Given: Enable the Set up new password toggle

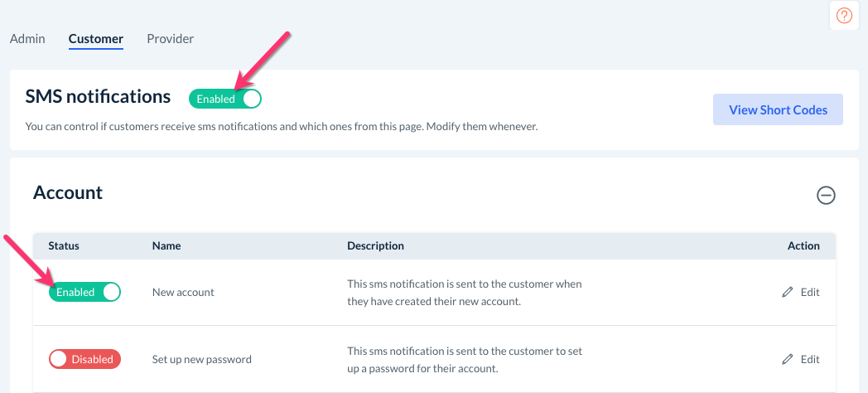Looking at the screenshot, I should (x=84, y=359).
